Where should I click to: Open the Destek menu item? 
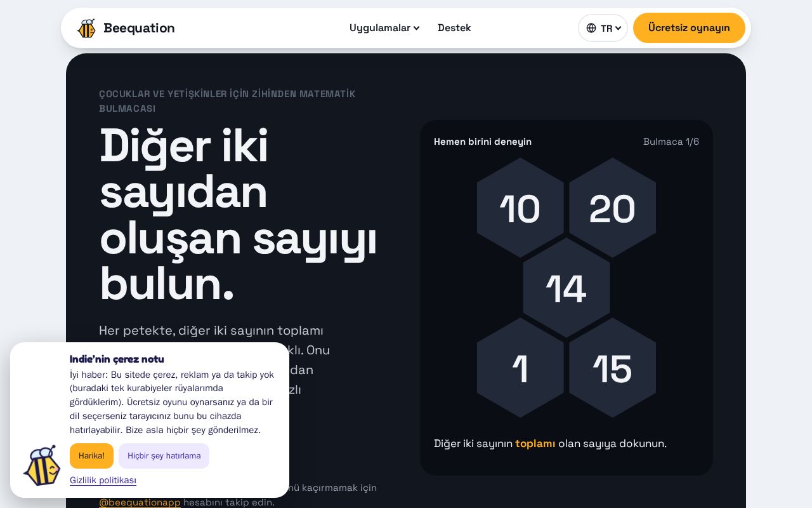(454, 28)
